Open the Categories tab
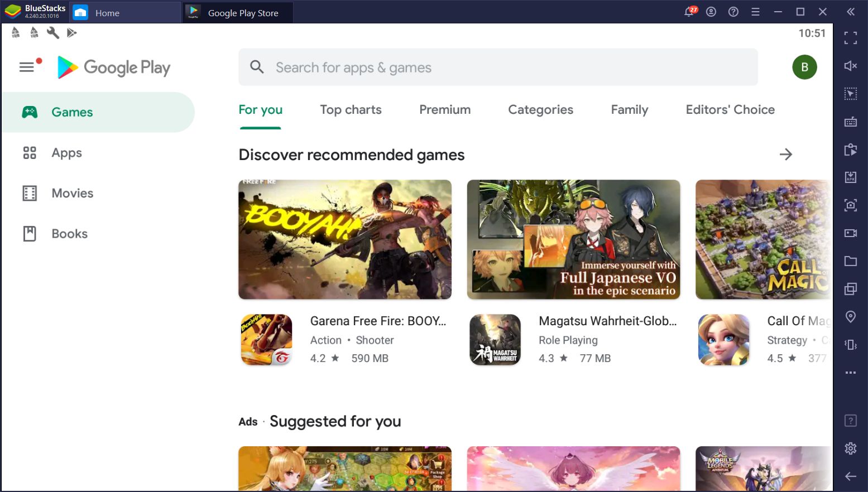This screenshot has width=868, height=492. coord(540,110)
